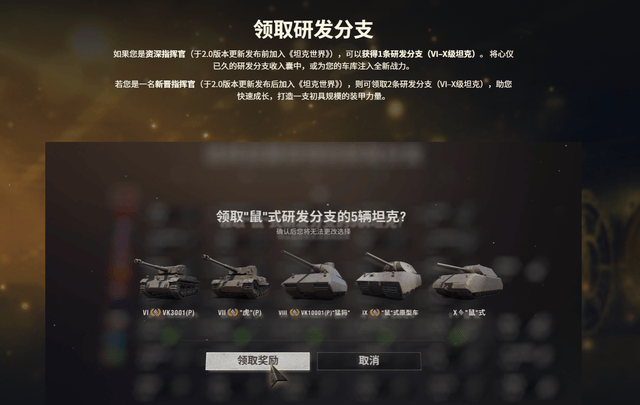The image size is (640, 405).
Task: Click the "鼠"式原型车 tank name label
Action: point(400,313)
